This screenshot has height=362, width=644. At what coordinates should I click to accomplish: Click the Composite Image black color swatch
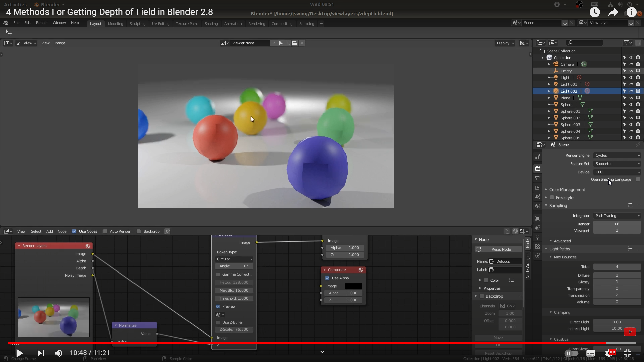(x=353, y=286)
